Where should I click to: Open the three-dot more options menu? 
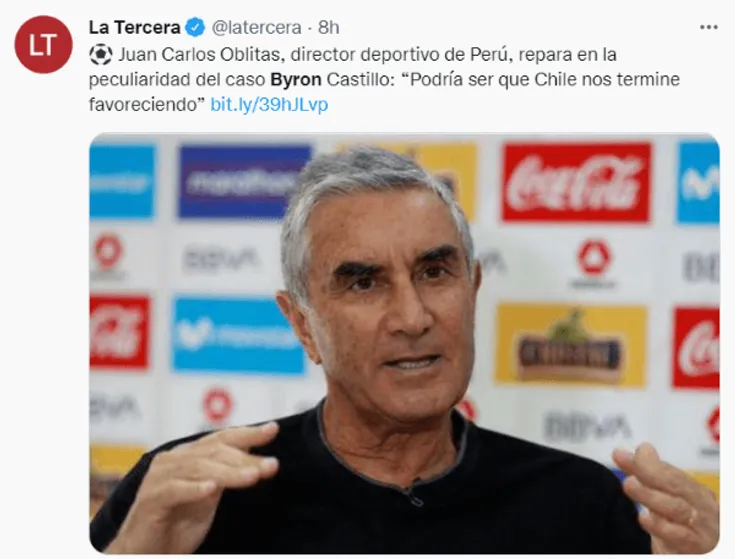(708, 27)
